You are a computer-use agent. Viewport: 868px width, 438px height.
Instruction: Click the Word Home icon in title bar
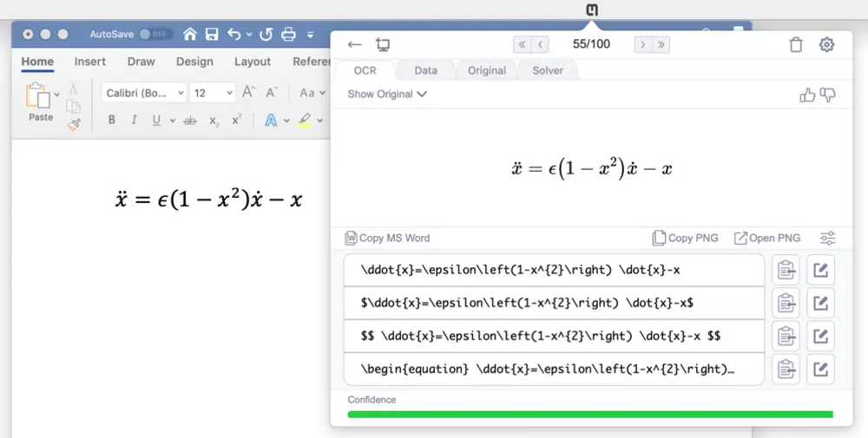point(190,35)
